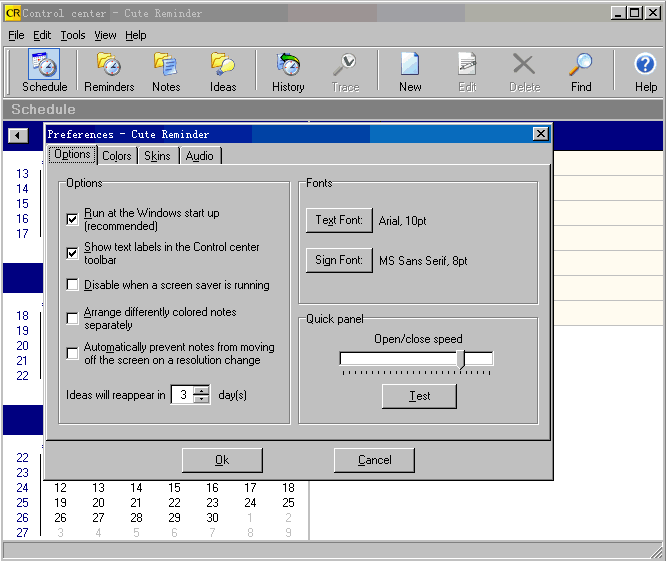Click hour 13 in schedule time column
The height and width of the screenshot is (561, 666).
(x=23, y=174)
